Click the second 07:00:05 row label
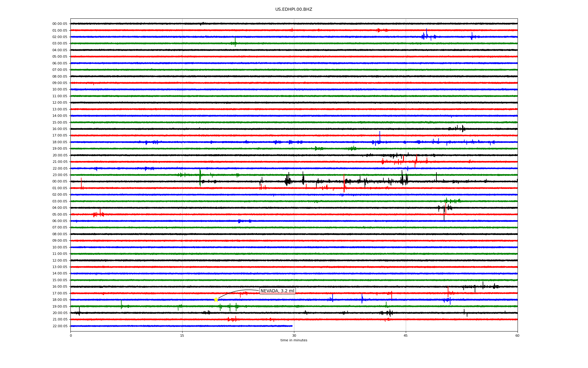 tap(60, 228)
